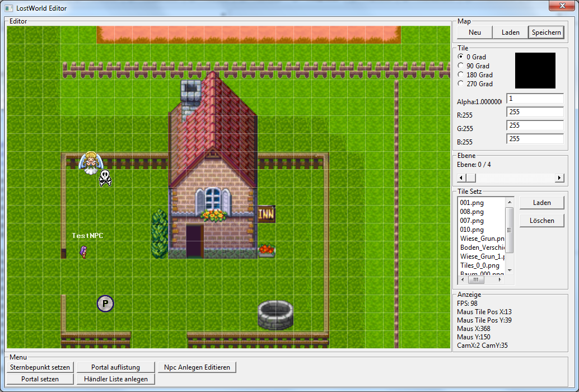Click the B color value input field

tap(535, 139)
